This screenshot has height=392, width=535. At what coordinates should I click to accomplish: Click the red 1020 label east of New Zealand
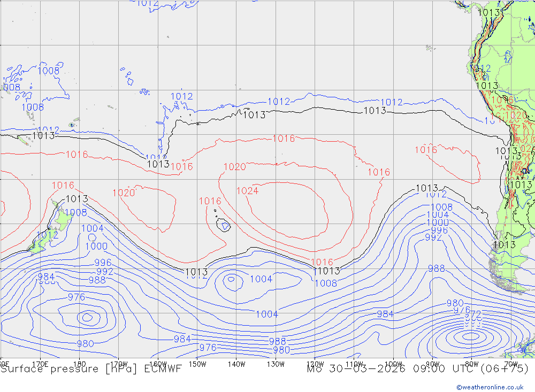tap(124, 193)
